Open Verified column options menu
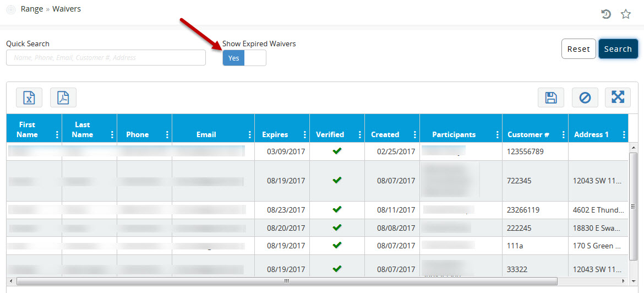 tap(360, 135)
